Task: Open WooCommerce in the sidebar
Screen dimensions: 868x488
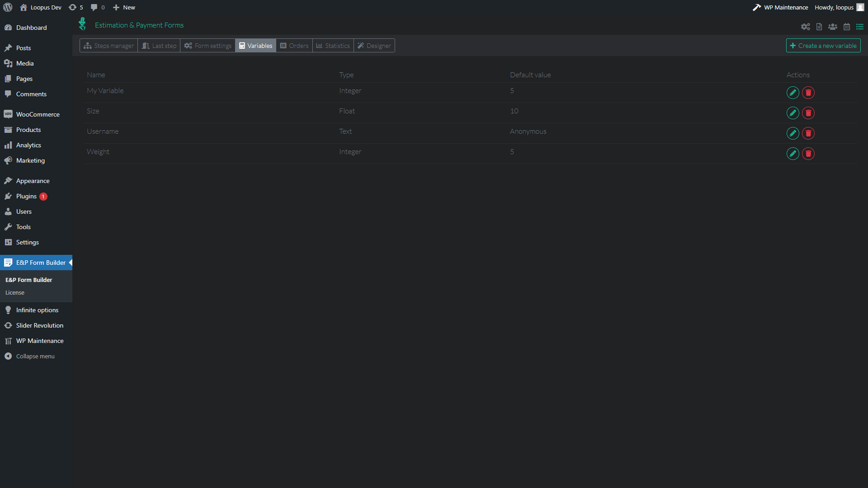Action: point(38,114)
